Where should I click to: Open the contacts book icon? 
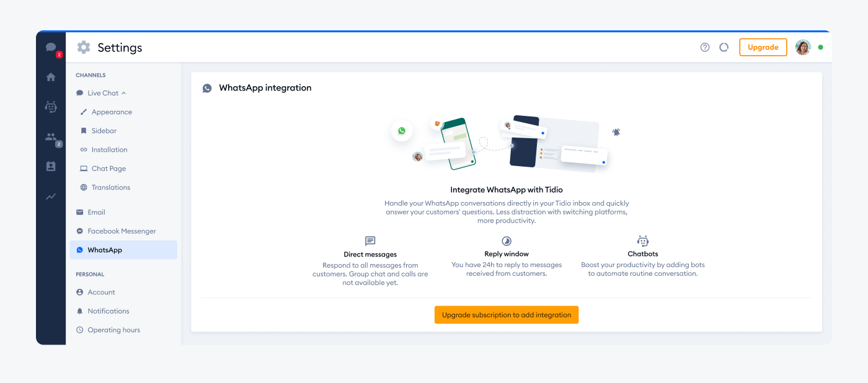[51, 166]
